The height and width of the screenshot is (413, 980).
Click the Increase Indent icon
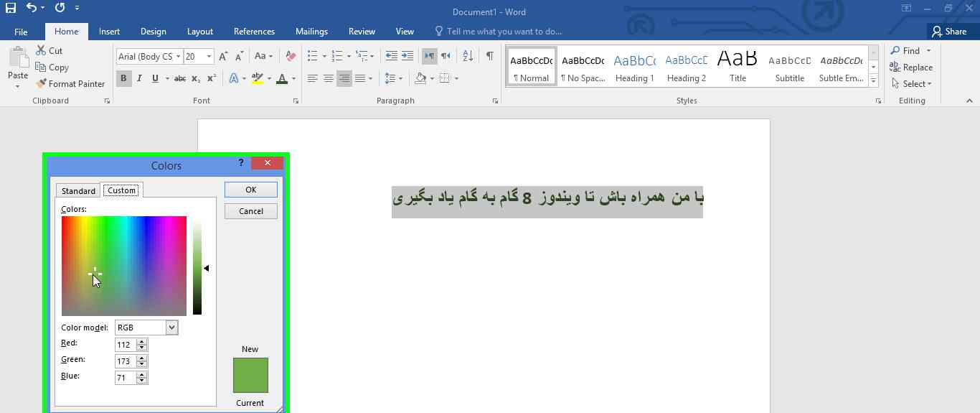pyautogui.click(x=407, y=56)
